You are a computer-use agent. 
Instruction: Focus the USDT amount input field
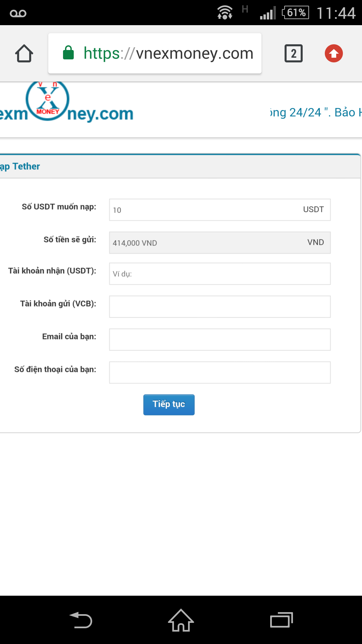coord(204,210)
